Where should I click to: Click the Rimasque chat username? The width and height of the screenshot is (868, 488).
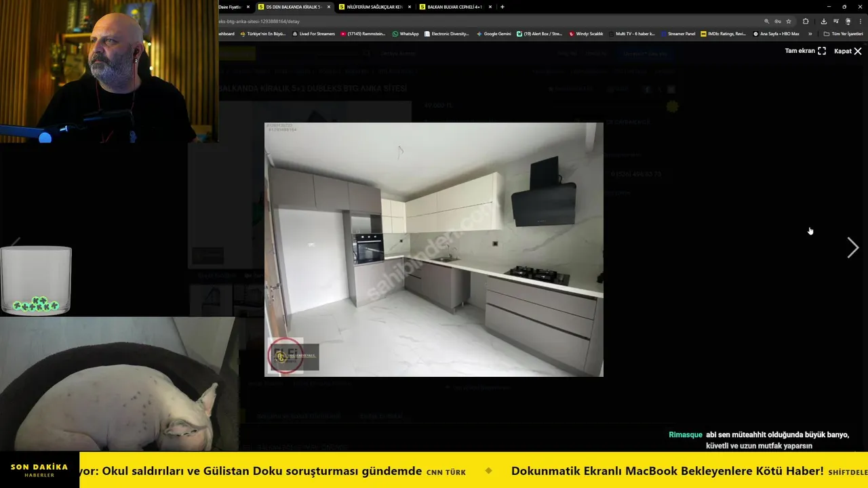click(x=685, y=435)
